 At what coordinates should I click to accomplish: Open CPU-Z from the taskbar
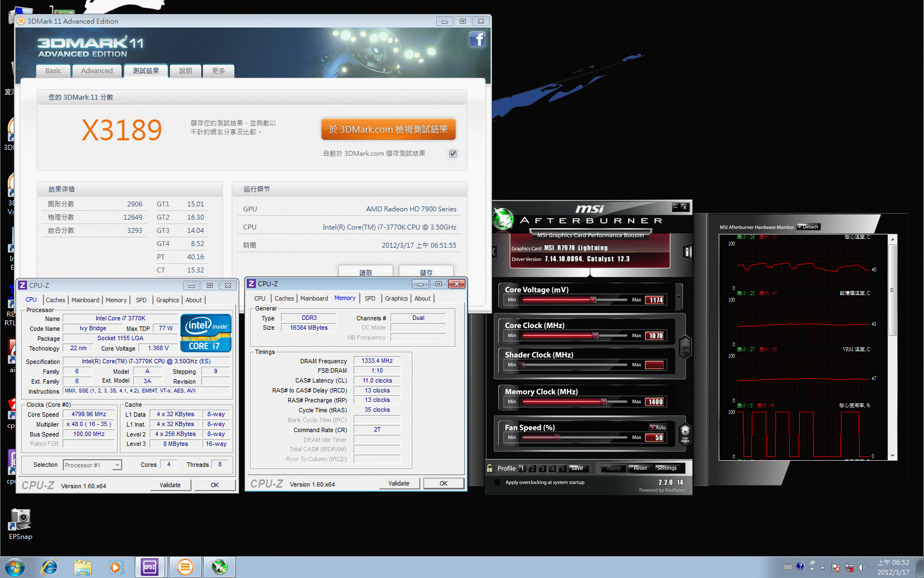150,566
